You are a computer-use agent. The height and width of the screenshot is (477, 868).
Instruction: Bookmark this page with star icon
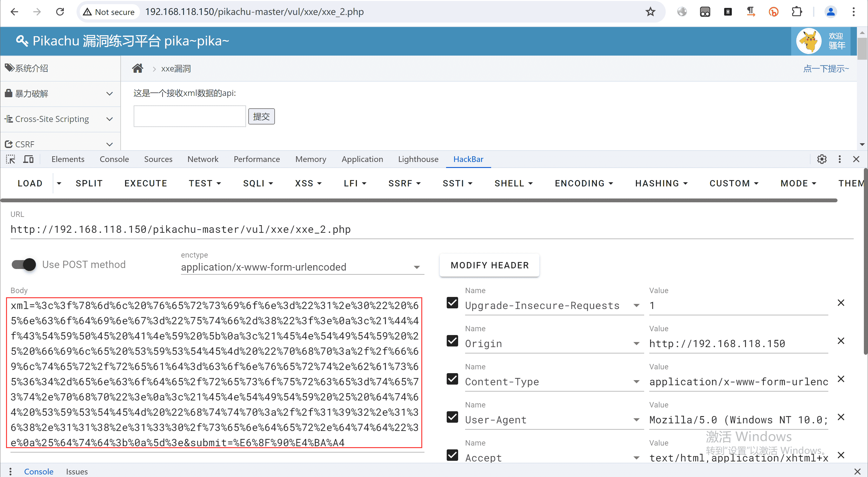click(x=650, y=12)
